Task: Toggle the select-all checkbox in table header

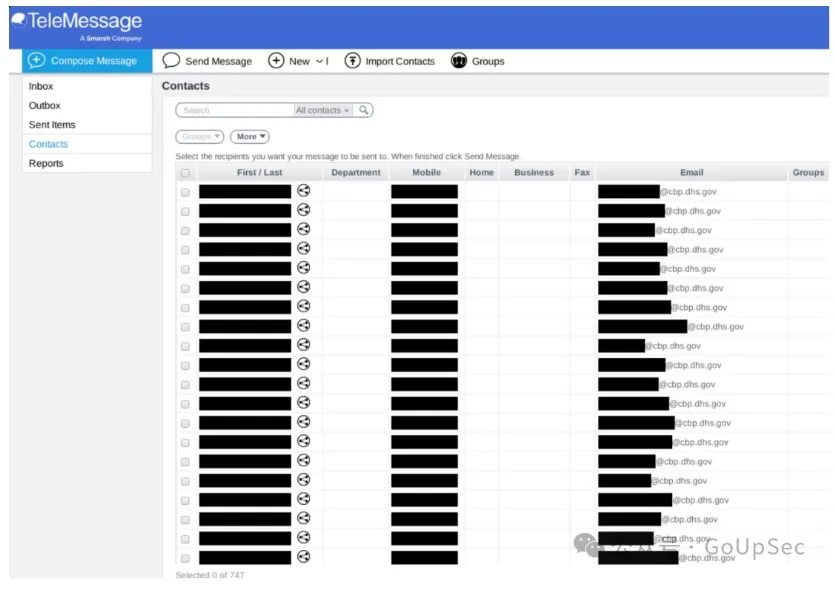Action: click(185, 173)
